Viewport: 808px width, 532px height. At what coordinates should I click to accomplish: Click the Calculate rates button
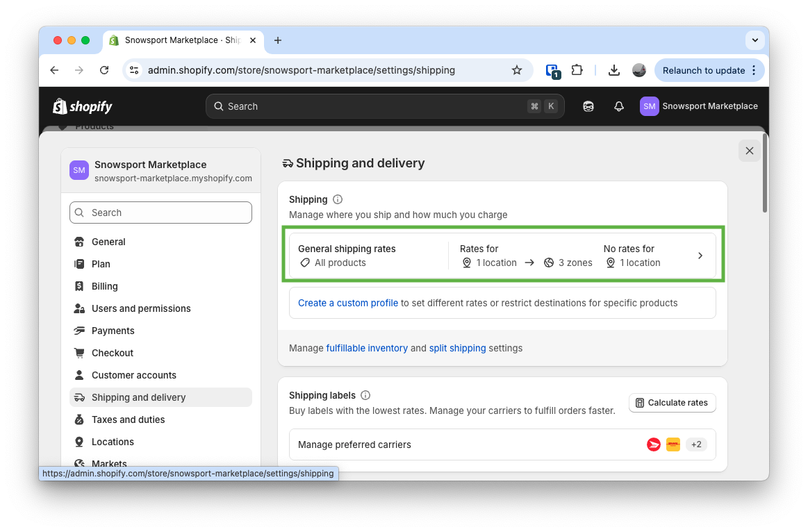(672, 403)
